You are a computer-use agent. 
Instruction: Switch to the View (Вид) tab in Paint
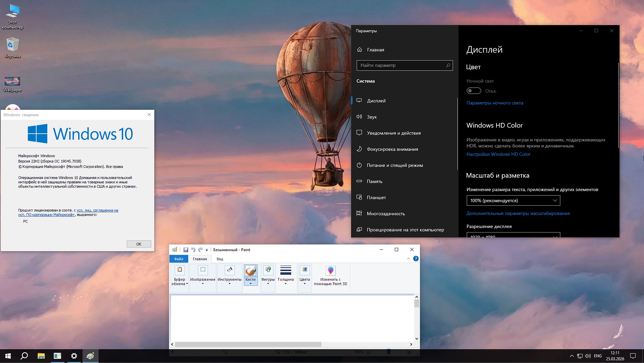(x=219, y=259)
